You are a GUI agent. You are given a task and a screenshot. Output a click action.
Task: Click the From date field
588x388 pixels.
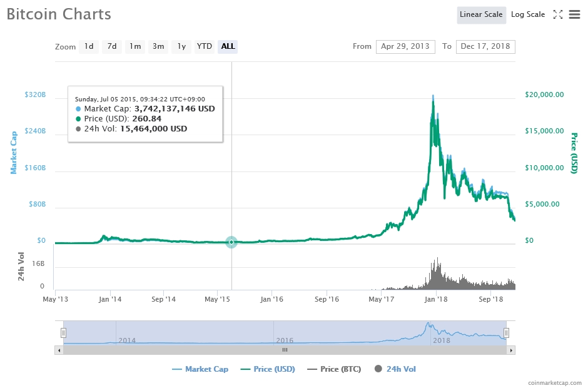[405, 46]
